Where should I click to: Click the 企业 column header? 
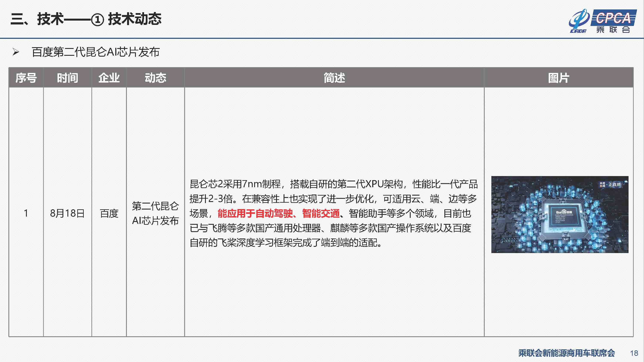coord(109,78)
